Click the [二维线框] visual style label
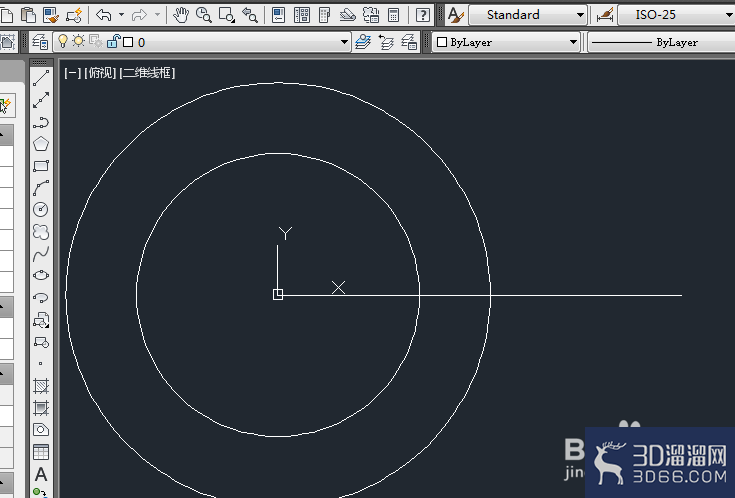Viewport: 735px width, 498px height. pos(147,73)
